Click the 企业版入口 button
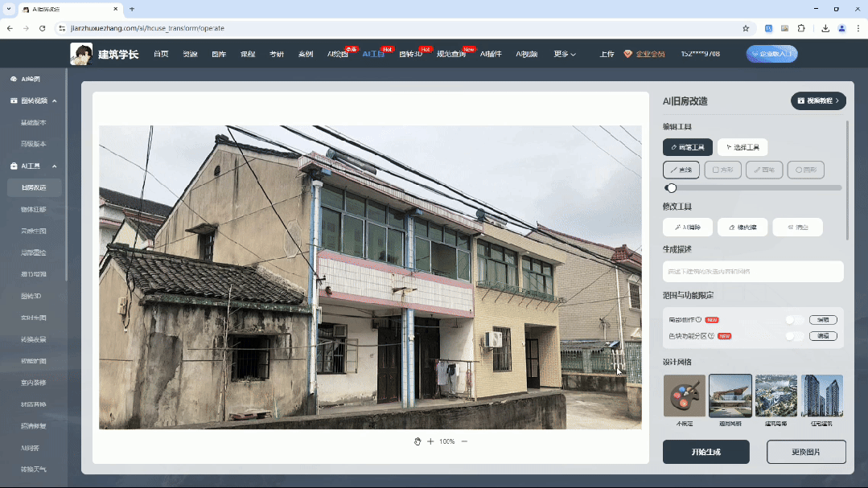The image size is (868, 488). pos(771,54)
